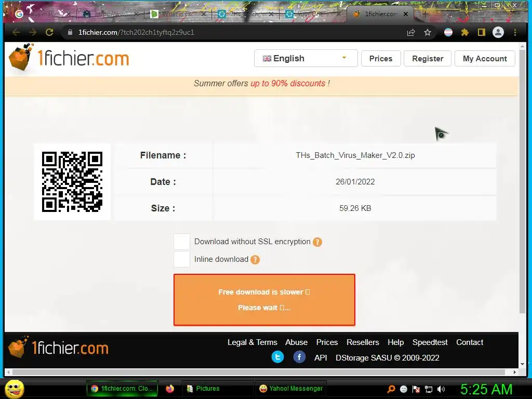Click the filename THs_Batch_Virus_Maker_V2.0.zip text

(355, 155)
